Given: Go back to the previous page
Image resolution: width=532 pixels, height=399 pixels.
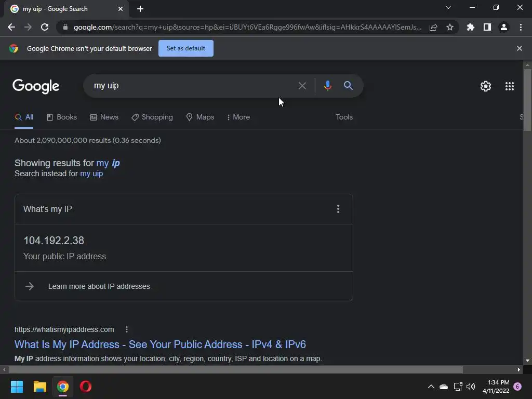Looking at the screenshot, I should click(11, 27).
